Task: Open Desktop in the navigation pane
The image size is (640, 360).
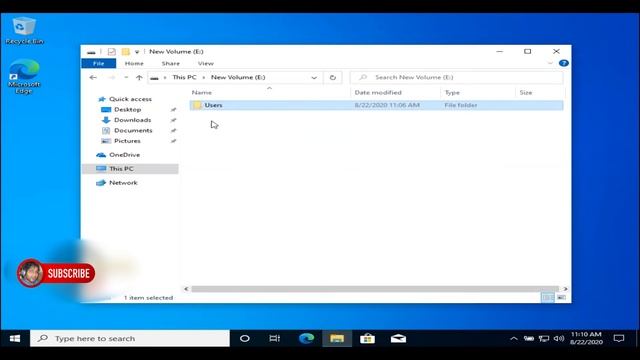Action: point(127,109)
